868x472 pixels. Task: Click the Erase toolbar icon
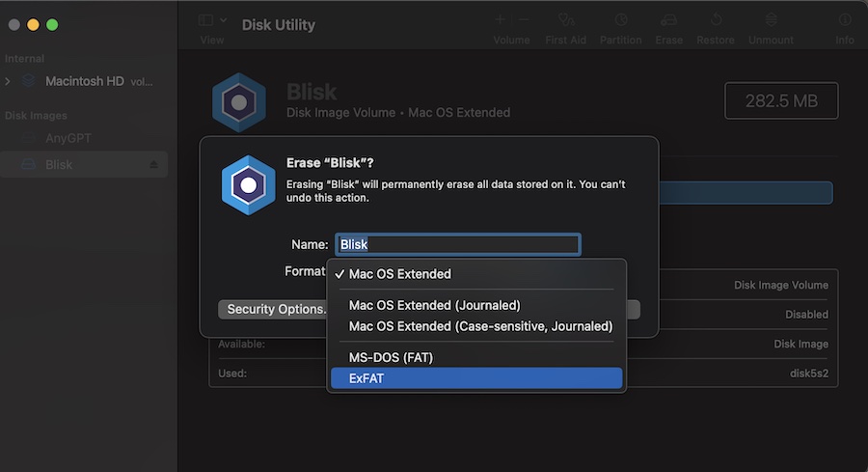(668, 20)
